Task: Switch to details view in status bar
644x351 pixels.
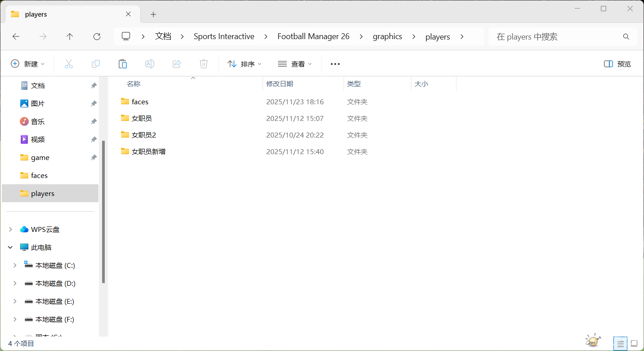Action: click(620, 343)
